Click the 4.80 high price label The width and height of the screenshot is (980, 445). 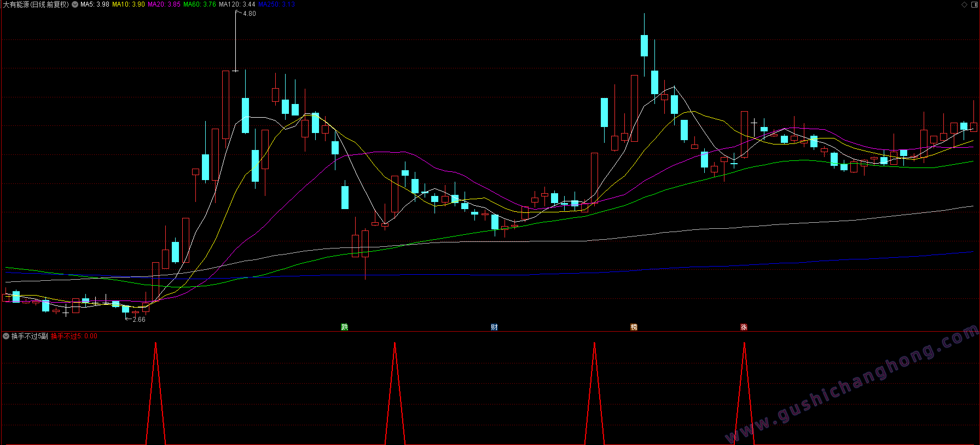click(250, 14)
